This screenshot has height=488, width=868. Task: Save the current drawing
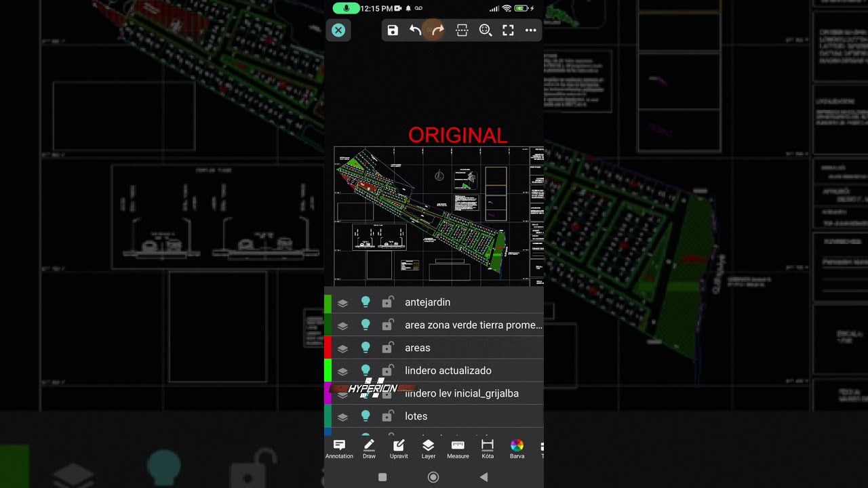393,30
